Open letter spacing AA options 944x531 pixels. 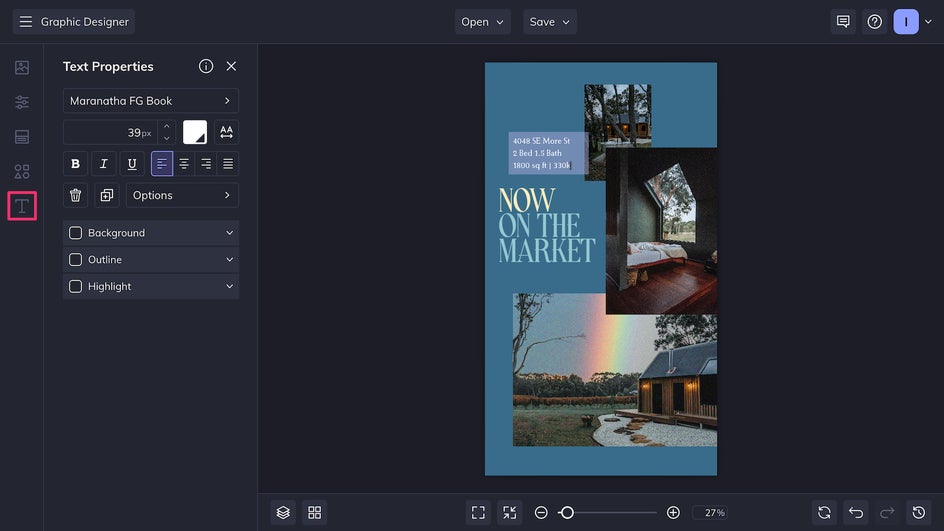(x=226, y=132)
